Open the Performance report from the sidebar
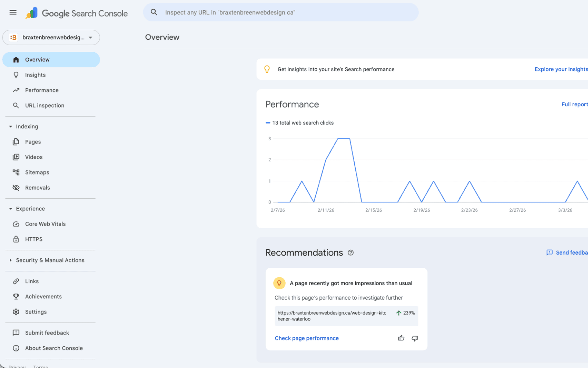The height and width of the screenshot is (368, 588). pyautogui.click(x=42, y=90)
